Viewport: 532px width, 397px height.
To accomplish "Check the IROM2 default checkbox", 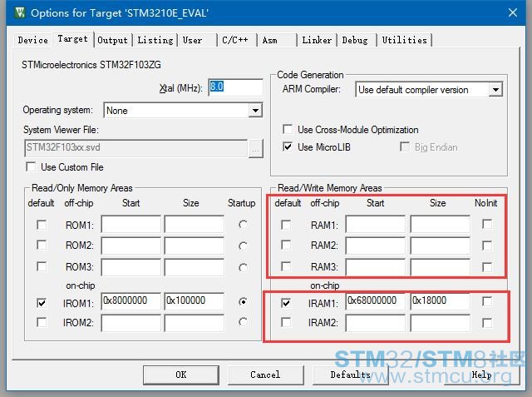I will [42, 322].
